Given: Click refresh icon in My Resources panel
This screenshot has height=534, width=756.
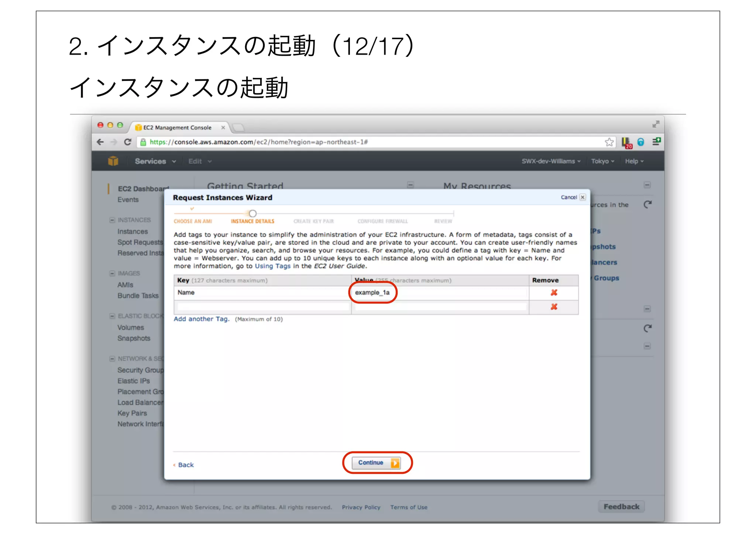Looking at the screenshot, I should (647, 204).
